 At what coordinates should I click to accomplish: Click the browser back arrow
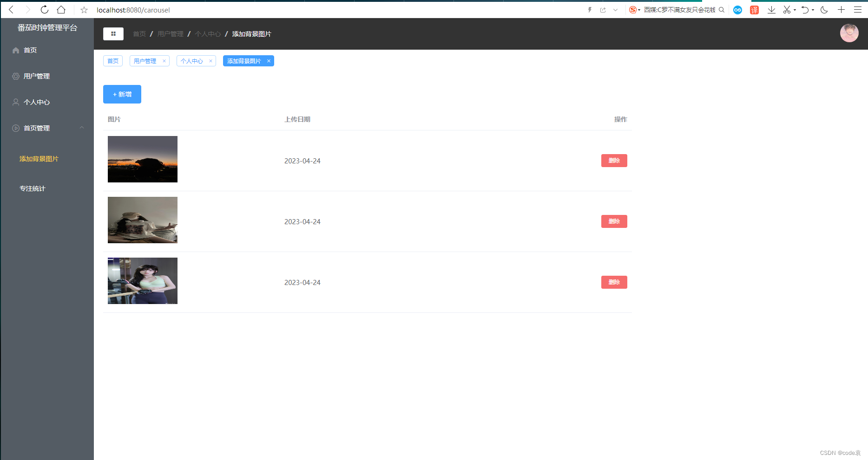(12, 10)
